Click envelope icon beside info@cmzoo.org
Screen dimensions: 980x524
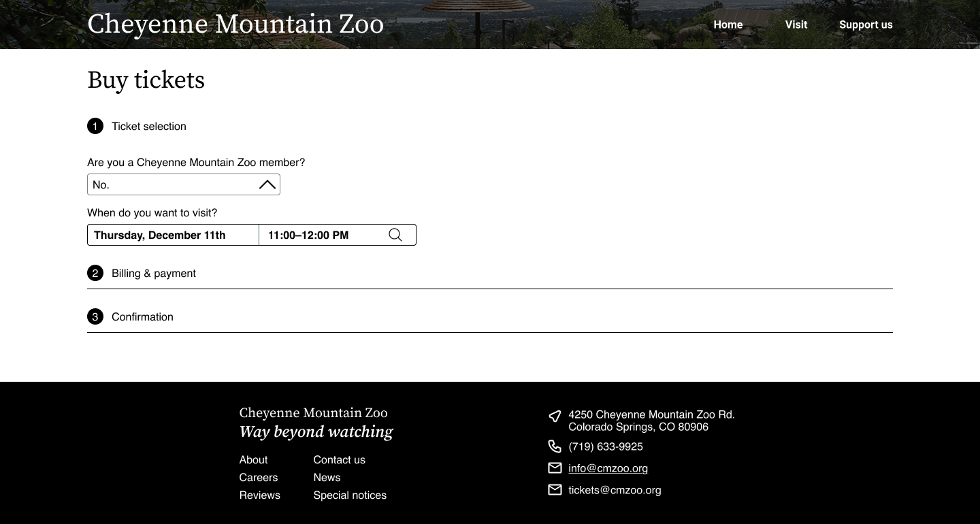pos(555,468)
